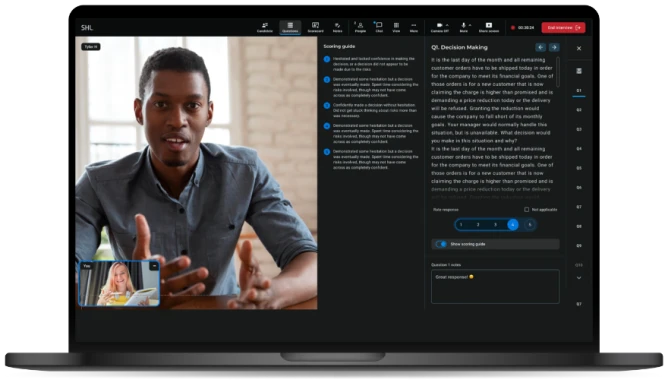Click the Q1. Decision Making heading
This screenshot has height=383, width=668.
tap(459, 47)
